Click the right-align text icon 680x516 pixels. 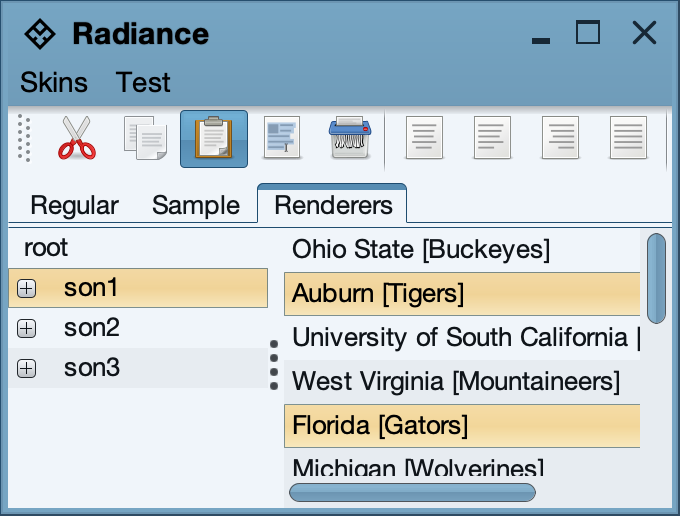[560, 138]
